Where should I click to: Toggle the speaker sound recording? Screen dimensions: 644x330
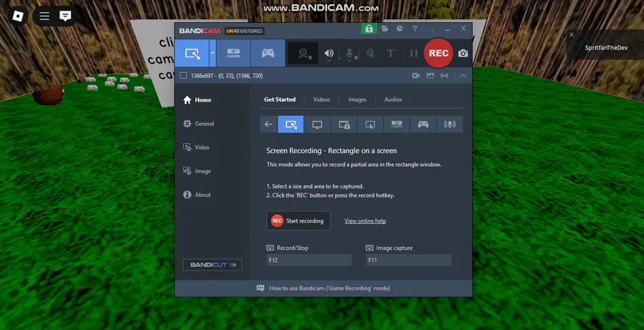tap(329, 52)
